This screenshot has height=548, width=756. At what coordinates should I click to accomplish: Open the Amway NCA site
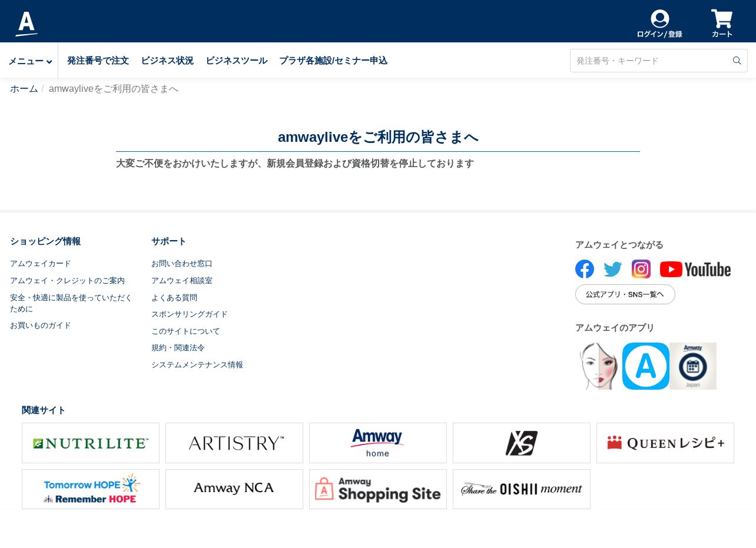(234, 489)
